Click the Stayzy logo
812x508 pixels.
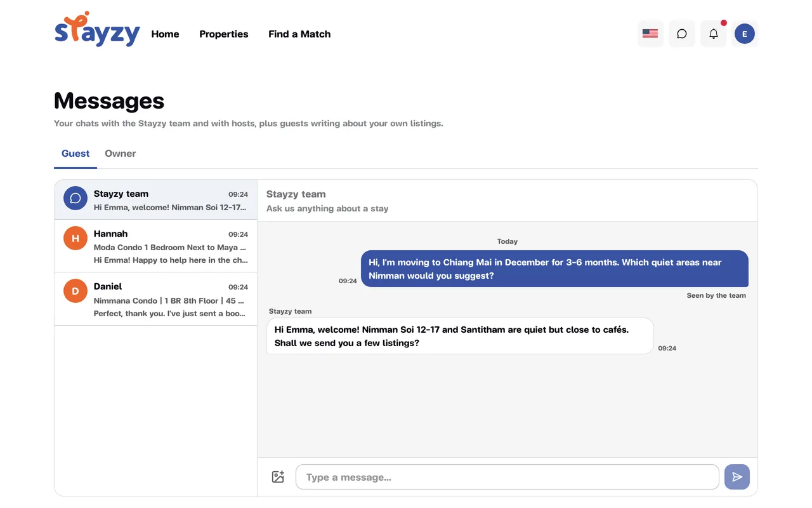[x=97, y=29]
